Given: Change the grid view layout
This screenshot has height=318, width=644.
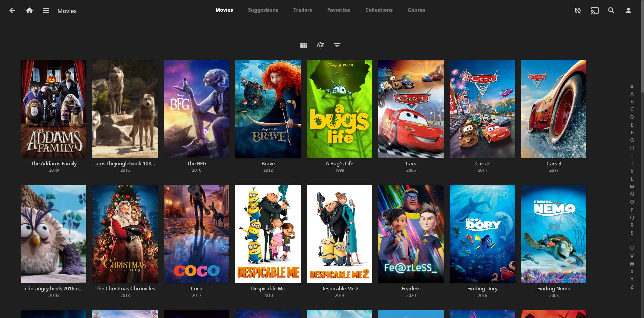Looking at the screenshot, I should pyautogui.click(x=303, y=45).
